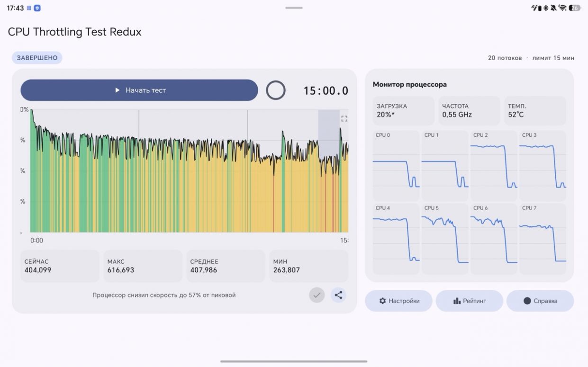Click the circular progress indicator ring
The height and width of the screenshot is (367, 588).
point(276,90)
